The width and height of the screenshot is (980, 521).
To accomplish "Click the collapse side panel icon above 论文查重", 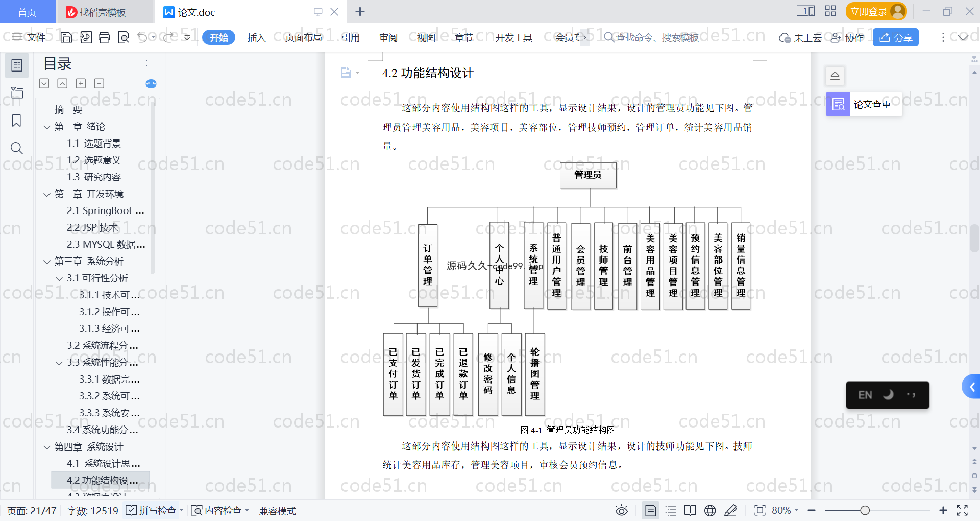I will pos(835,76).
